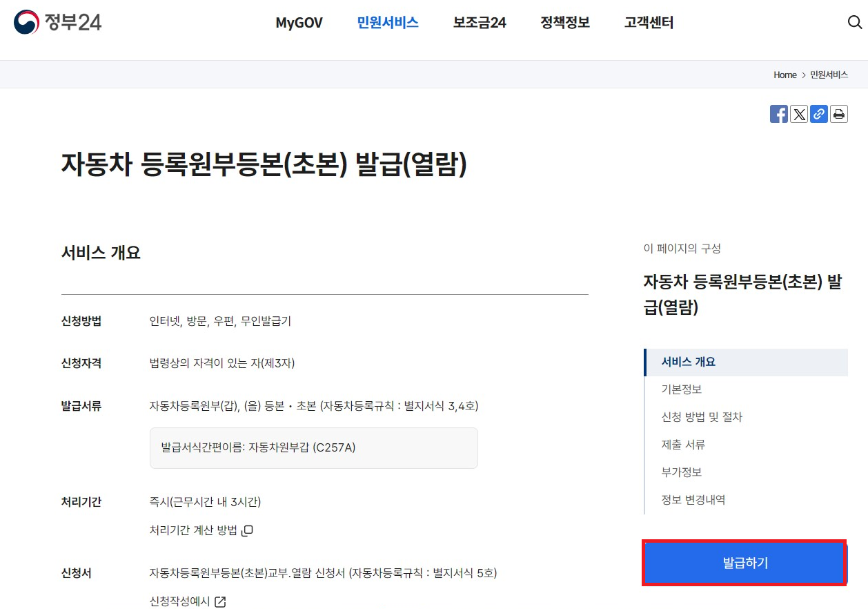
Task: Click external link icon beside 신청작성예시
Action: tap(220, 601)
